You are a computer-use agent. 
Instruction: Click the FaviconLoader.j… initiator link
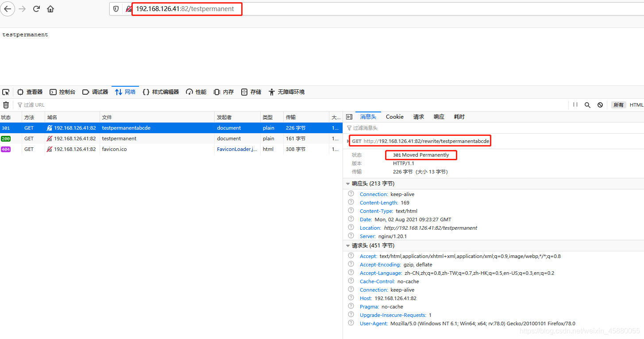[x=237, y=149]
